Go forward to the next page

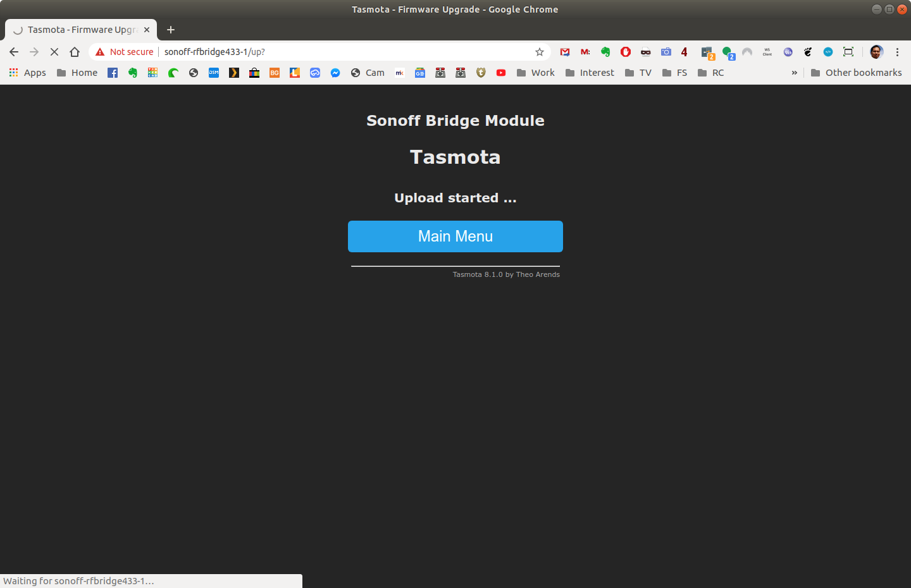[x=34, y=52]
